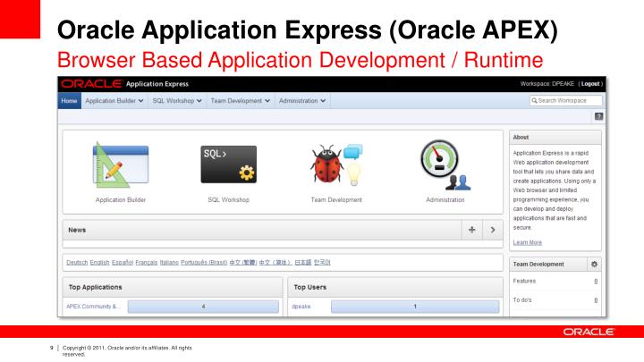This screenshot has width=644, height=362.
Task: Add a news entry with plus icon
Action: click(472, 230)
